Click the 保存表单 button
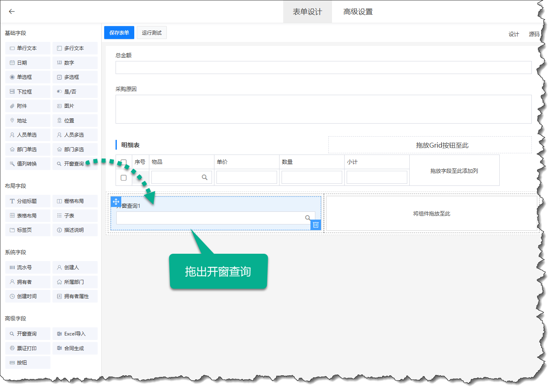The height and width of the screenshot is (392, 555). coord(119,33)
